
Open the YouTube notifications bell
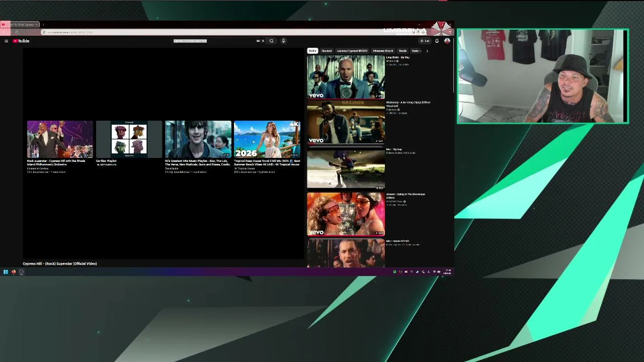pyautogui.click(x=437, y=41)
